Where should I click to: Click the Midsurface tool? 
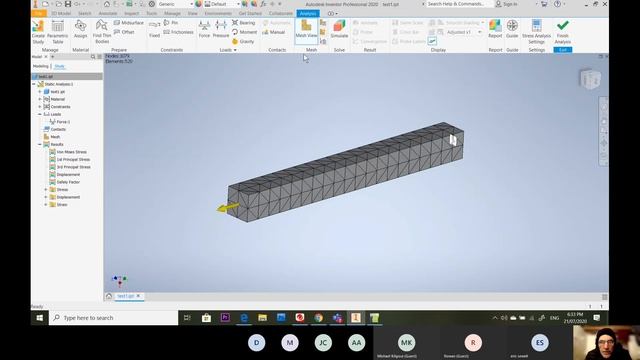(x=129, y=23)
